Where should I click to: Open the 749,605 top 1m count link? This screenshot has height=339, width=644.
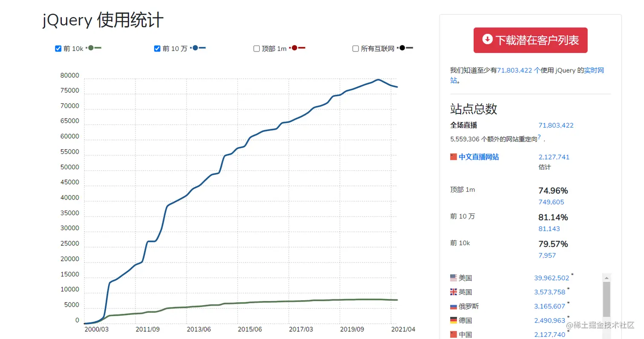pos(551,202)
